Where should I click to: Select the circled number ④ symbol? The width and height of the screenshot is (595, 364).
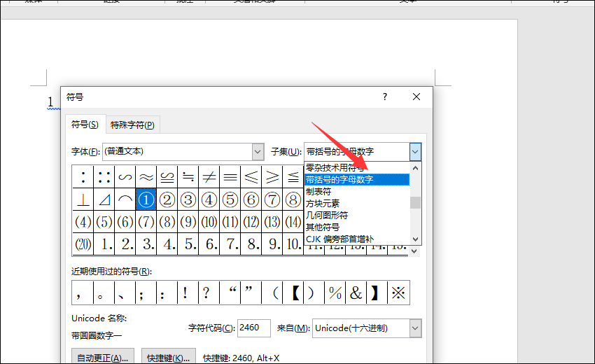209,199
